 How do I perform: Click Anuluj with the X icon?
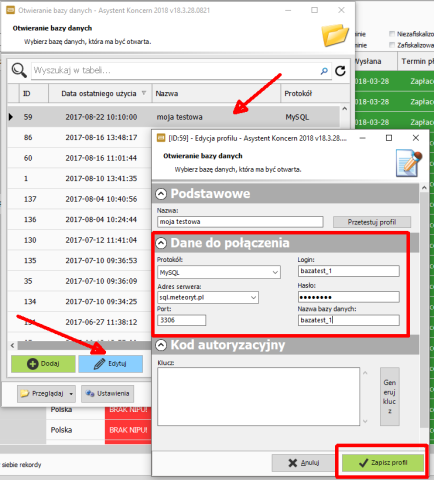(x=304, y=463)
